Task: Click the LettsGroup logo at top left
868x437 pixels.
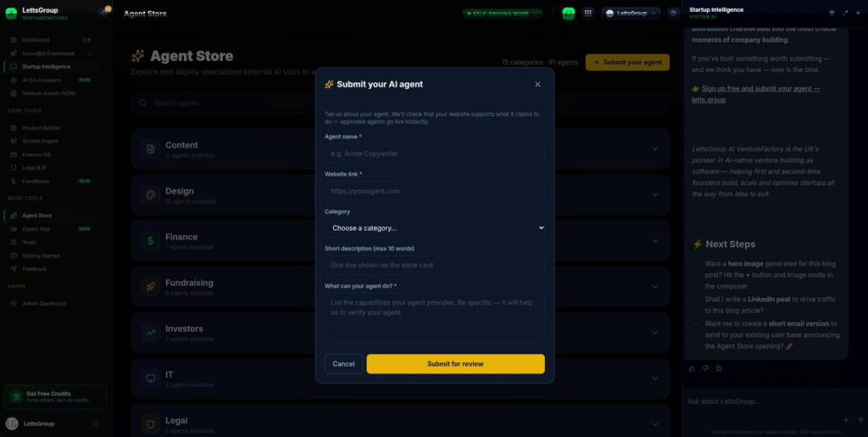Action: pyautogui.click(x=11, y=14)
